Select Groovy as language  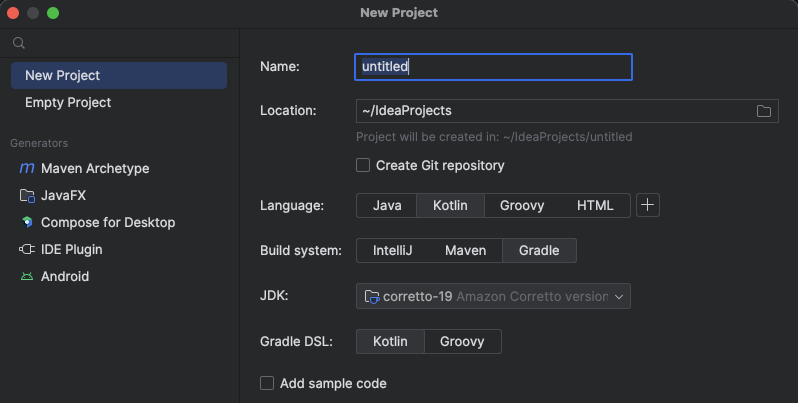click(522, 206)
